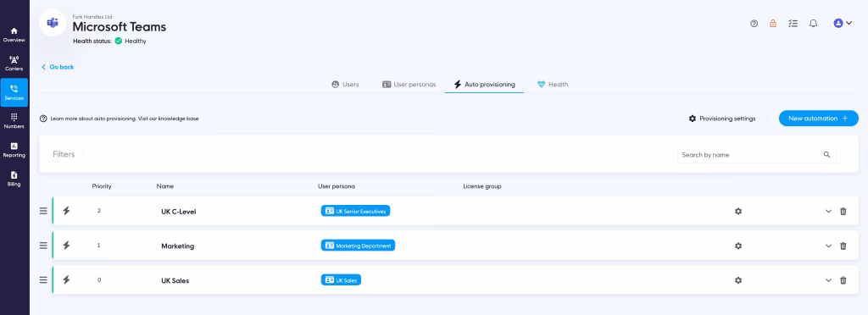Open the auto provisioning knowledge base link

point(119,119)
